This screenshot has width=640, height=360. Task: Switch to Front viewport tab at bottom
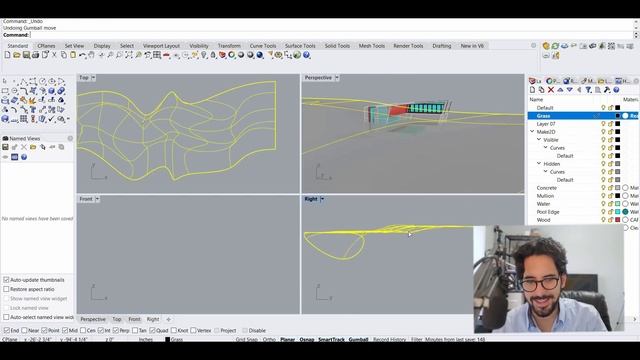(134, 319)
